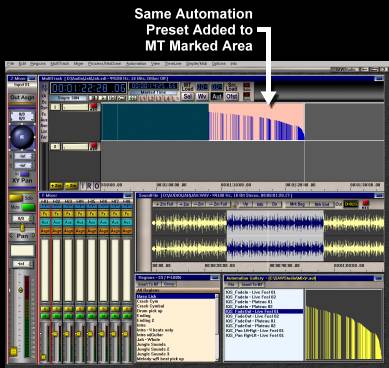
Task: Click the Clear button in Regions window
Action: click(x=169, y=284)
